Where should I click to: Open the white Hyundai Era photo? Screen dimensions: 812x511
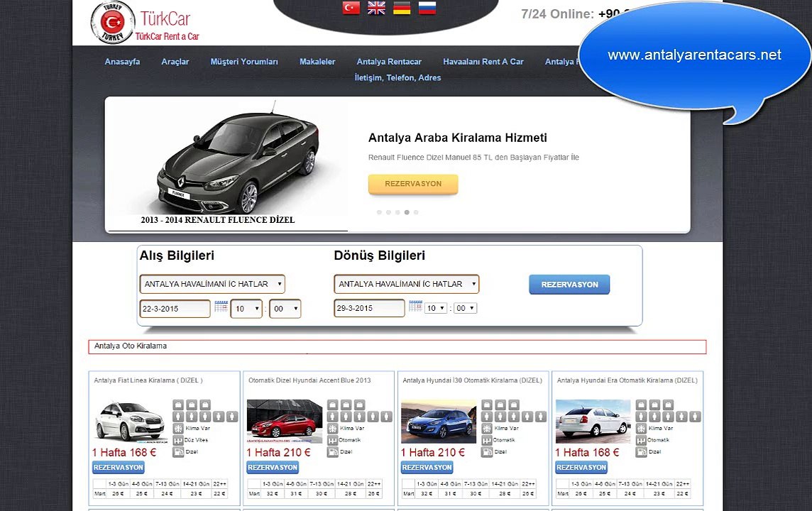click(x=593, y=422)
